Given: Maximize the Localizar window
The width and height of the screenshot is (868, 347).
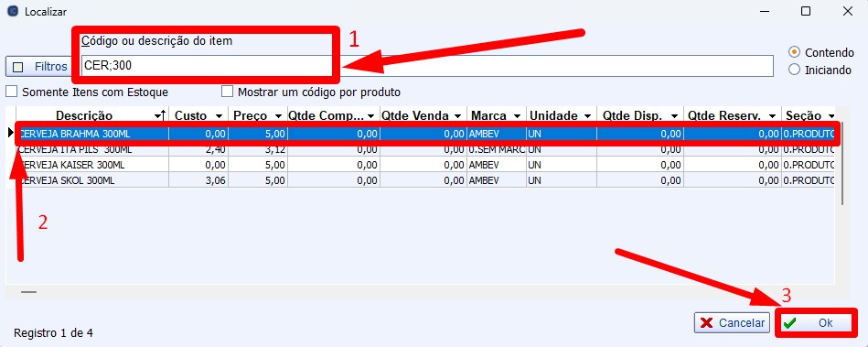Looking at the screenshot, I should click(806, 11).
